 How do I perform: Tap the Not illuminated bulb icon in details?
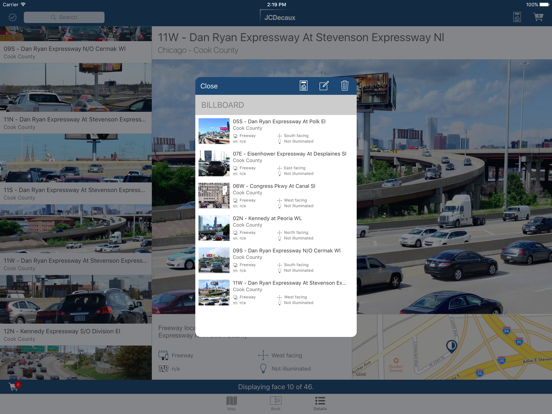click(x=263, y=368)
